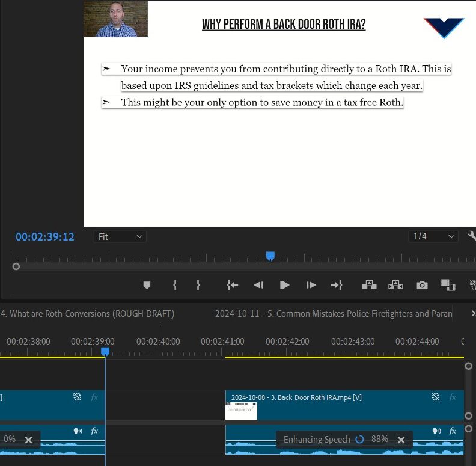This screenshot has height=466, width=476.
Task: Click the Extract button
Action: 395,285
